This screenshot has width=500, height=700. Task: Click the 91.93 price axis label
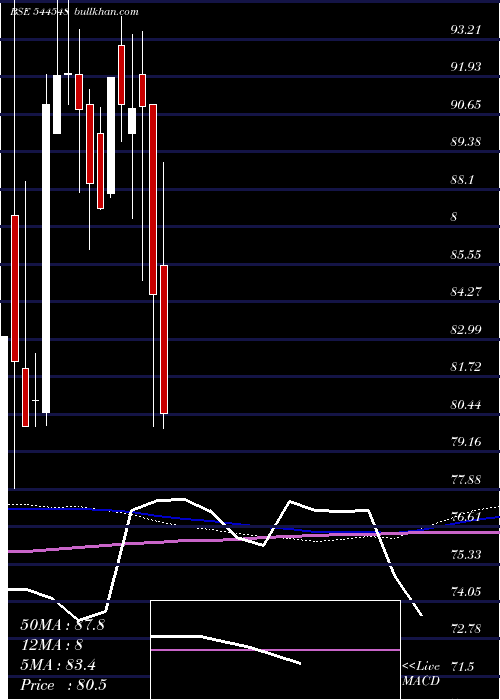[467, 67]
